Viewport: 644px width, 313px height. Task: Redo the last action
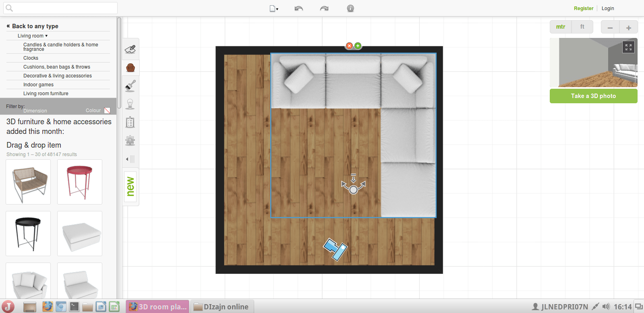click(324, 8)
